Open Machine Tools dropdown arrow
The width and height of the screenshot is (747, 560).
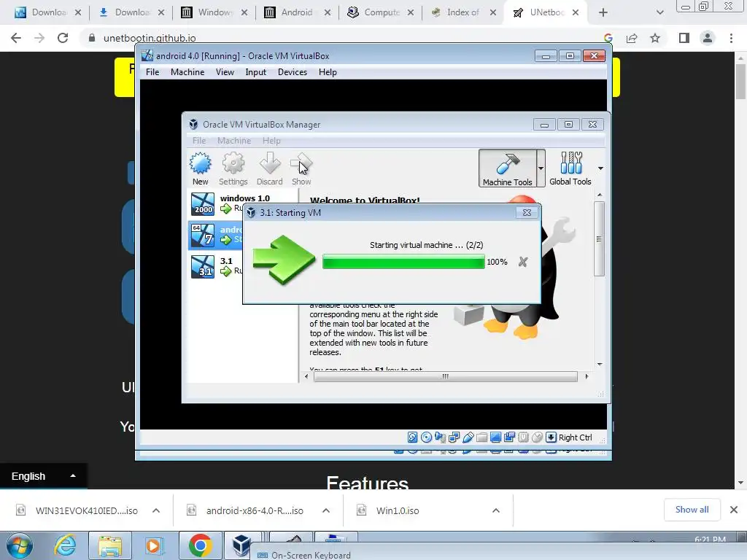541,168
